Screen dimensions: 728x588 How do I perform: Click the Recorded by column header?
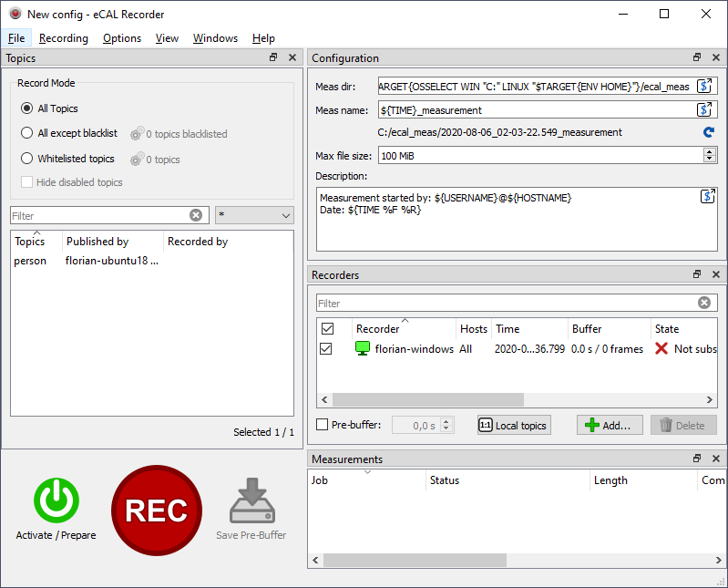[x=228, y=241]
